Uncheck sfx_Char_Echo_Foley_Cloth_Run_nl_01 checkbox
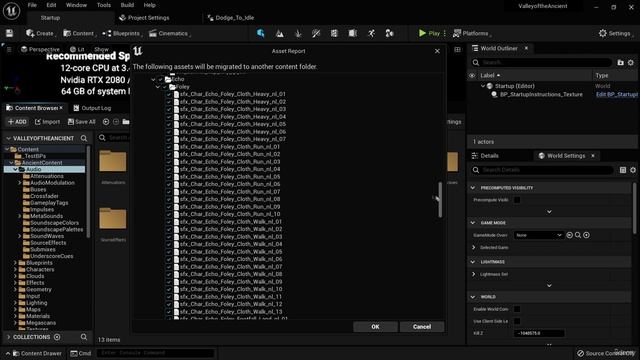This screenshot has width=640, height=360. pos(169,147)
